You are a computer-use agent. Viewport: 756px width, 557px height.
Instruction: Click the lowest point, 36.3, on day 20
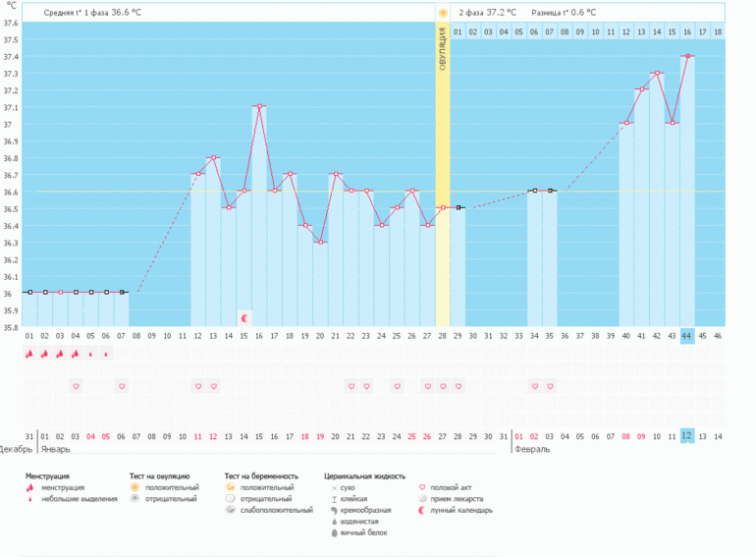pos(320,242)
